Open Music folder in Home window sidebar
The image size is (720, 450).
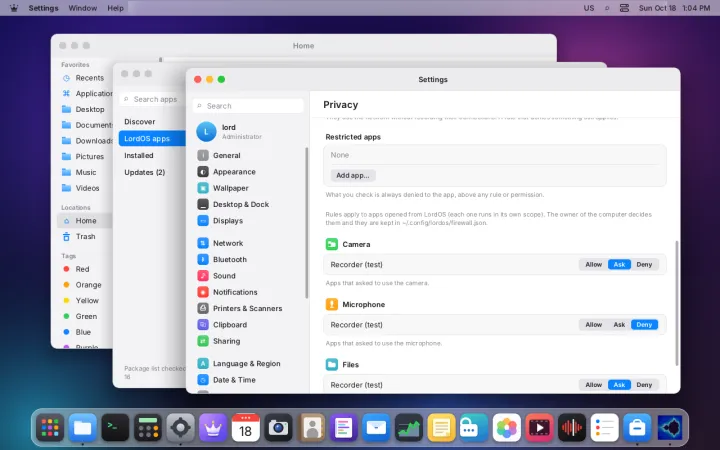(85, 172)
